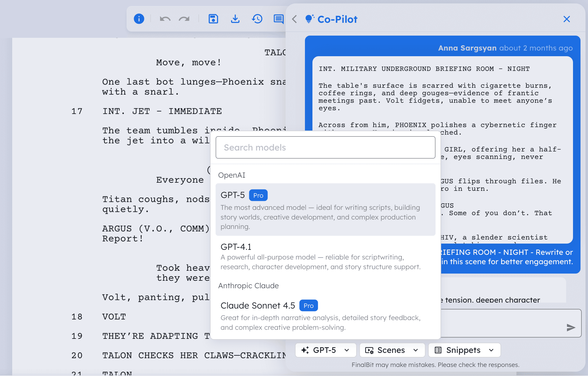The height and width of the screenshot is (376, 588).
Task: Save the screenplay
Action: (x=213, y=19)
